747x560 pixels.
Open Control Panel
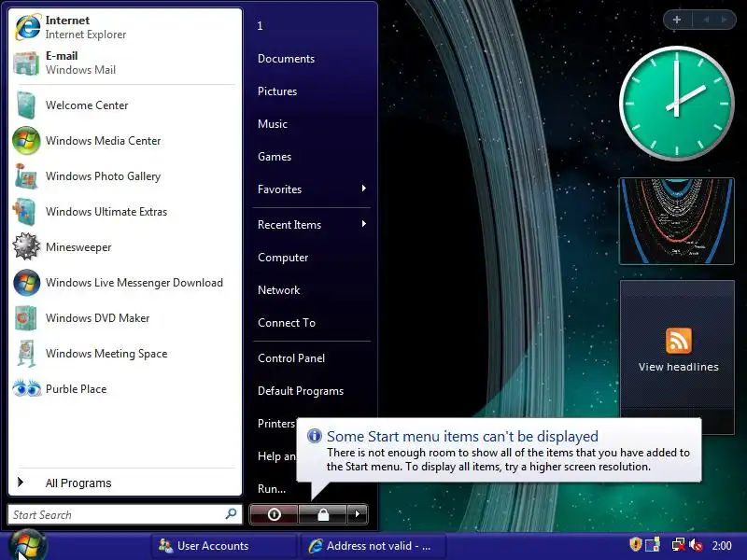click(291, 358)
